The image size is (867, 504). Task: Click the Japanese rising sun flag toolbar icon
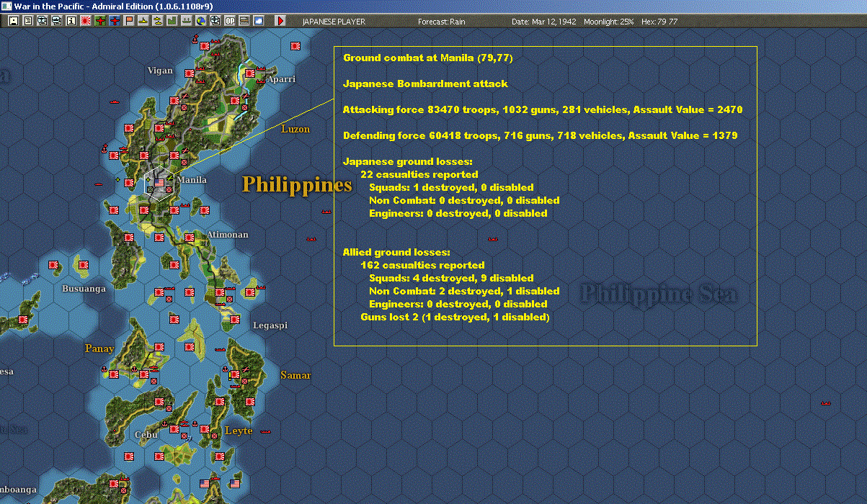[x=85, y=21]
